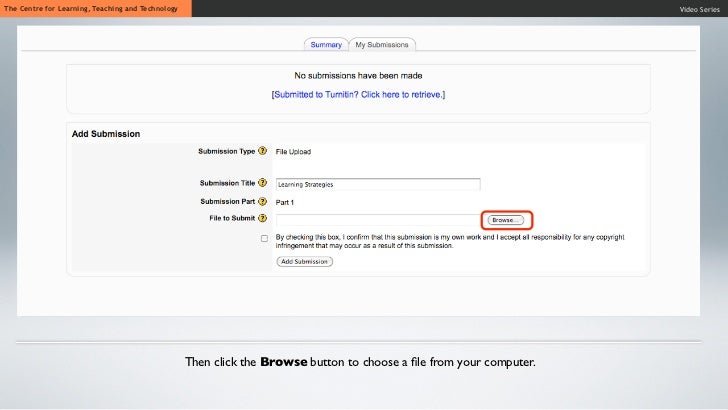The width and height of the screenshot is (728, 410).
Task: Open help for Submission Part
Action: click(x=262, y=202)
